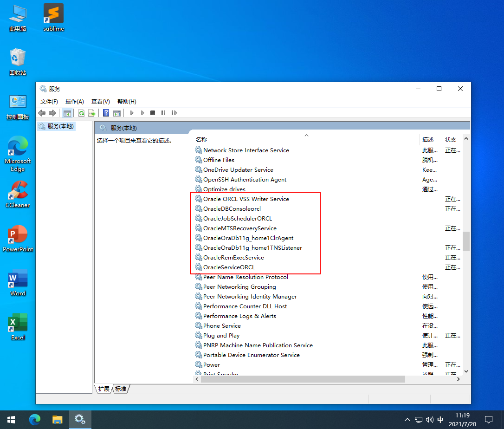This screenshot has height=429, width=504.
Task: Select the CCleaner desktop shortcut
Action: coord(18,194)
